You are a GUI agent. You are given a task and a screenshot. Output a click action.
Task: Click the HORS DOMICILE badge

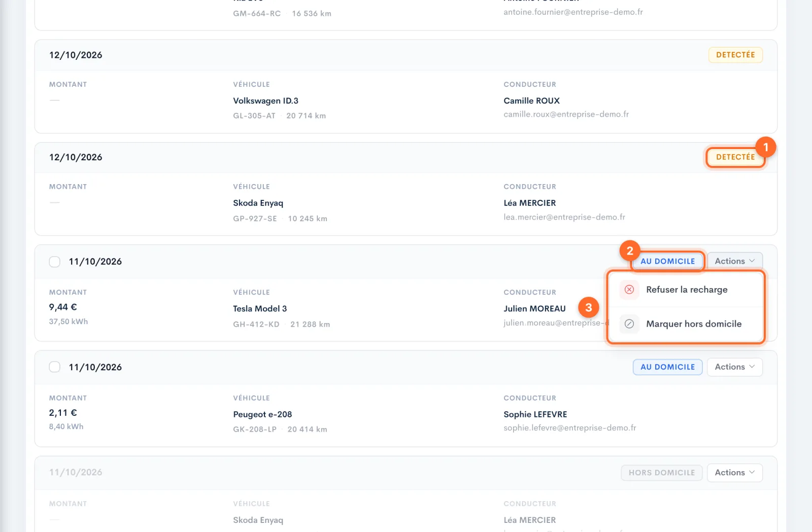pyautogui.click(x=662, y=473)
